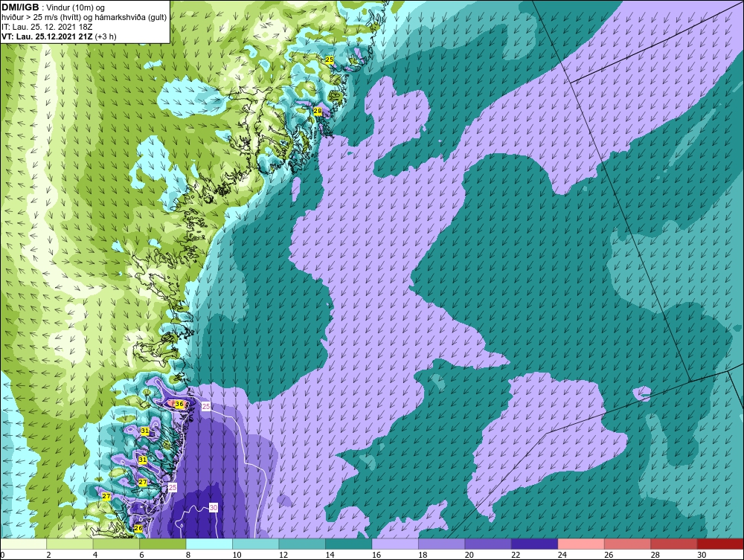This screenshot has width=744, height=560.
Task: Click the scale number 16
Action: [376, 555]
